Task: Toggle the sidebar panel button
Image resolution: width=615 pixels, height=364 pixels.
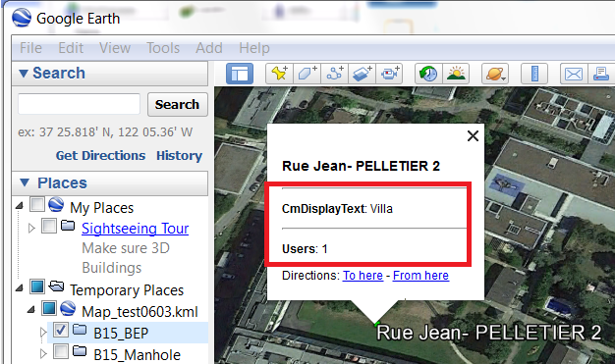Action: (240, 74)
